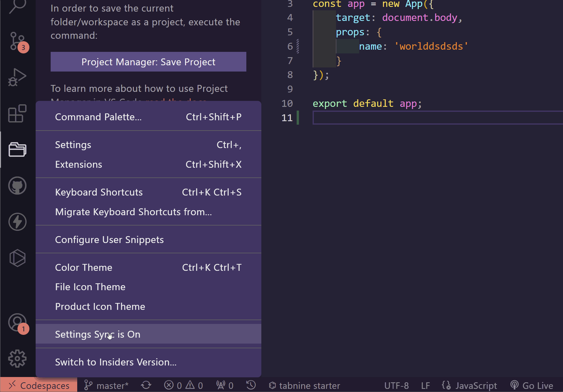
Task: Click the Synchronize Changes icon in status bar
Action: click(x=146, y=385)
